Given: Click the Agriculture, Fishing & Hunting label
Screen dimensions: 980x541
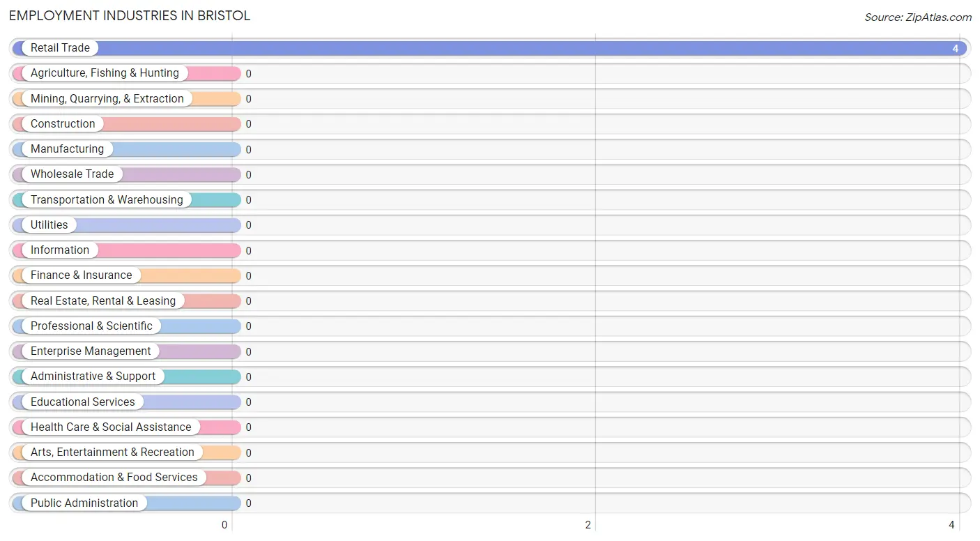Looking at the screenshot, I should 105,73.
